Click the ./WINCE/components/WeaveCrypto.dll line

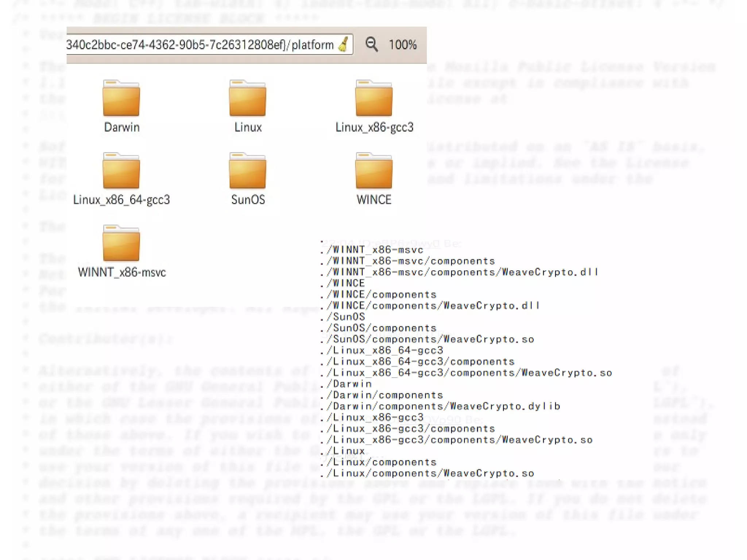coord(430,305)
